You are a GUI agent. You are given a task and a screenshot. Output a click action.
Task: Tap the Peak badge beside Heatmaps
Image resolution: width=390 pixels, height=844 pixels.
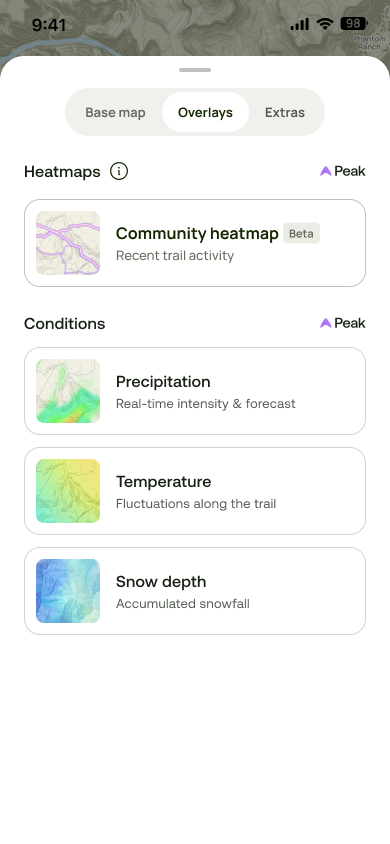point(343,171)
